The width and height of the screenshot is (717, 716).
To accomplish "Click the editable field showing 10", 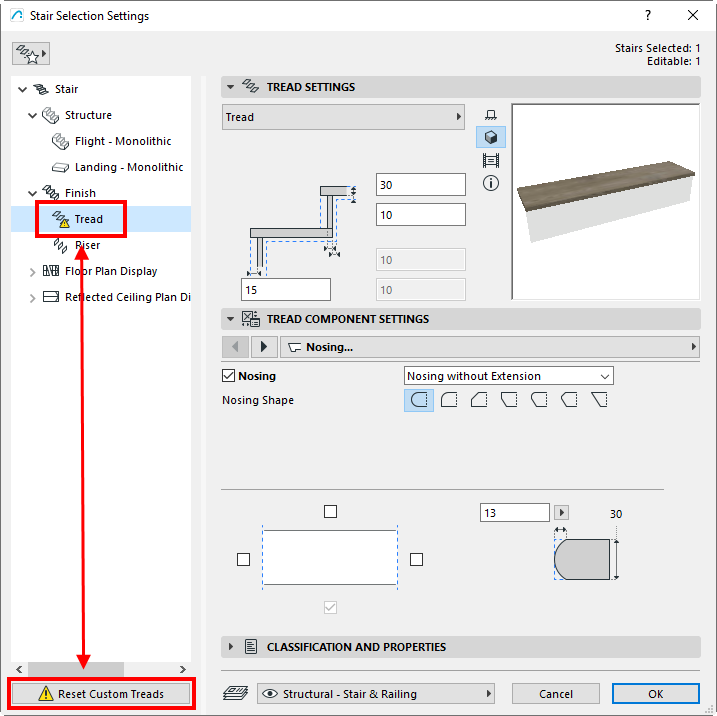I will 421,214.
